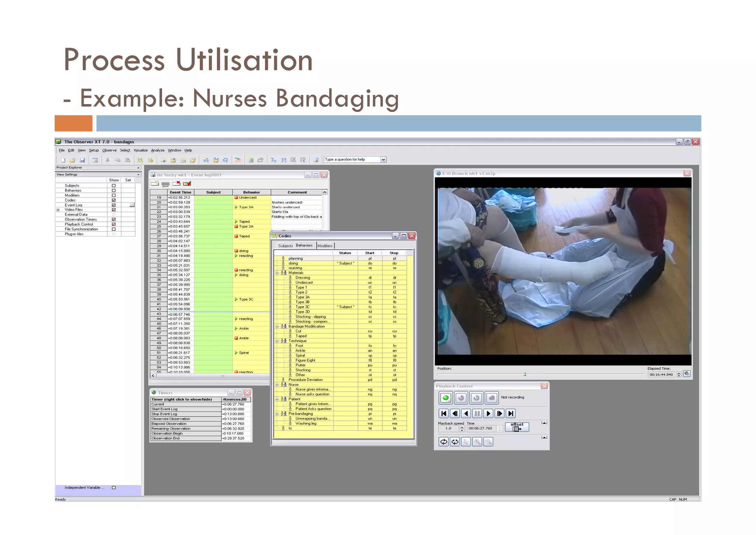
Task: Click the zoom out magnifier icon
Action: (x=488, y=442)
